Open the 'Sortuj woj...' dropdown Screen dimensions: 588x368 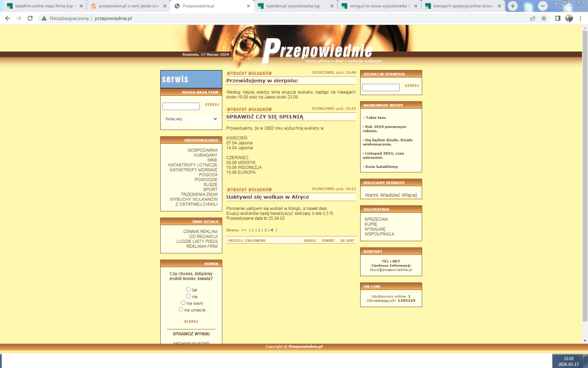pyautogui.click(x=191, y=119)
